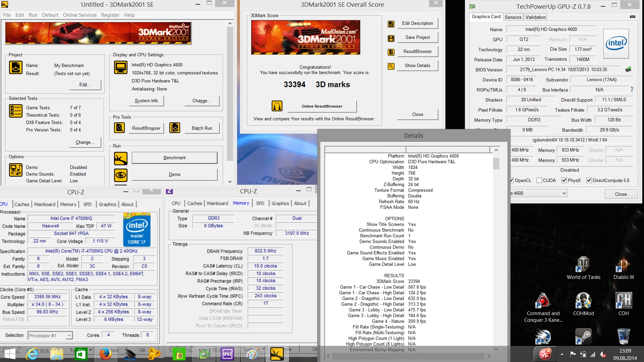Open the Diablo III desktop shortcut

pos(623,268)
